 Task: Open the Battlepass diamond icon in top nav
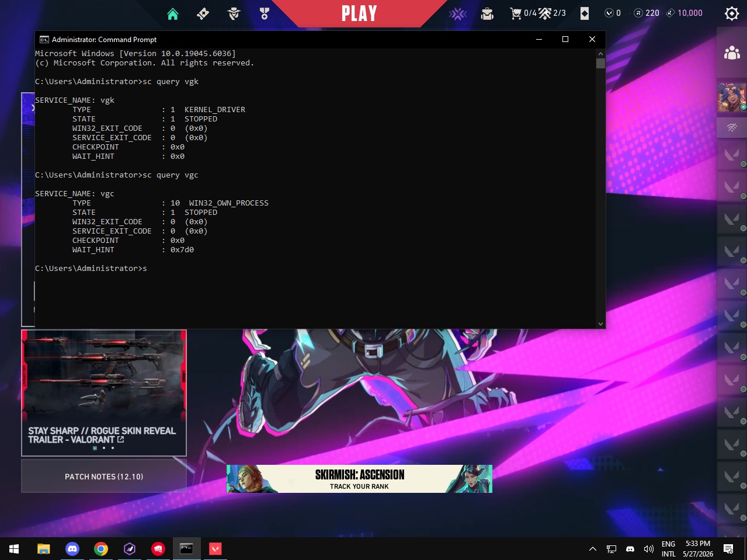coord(203,13)
